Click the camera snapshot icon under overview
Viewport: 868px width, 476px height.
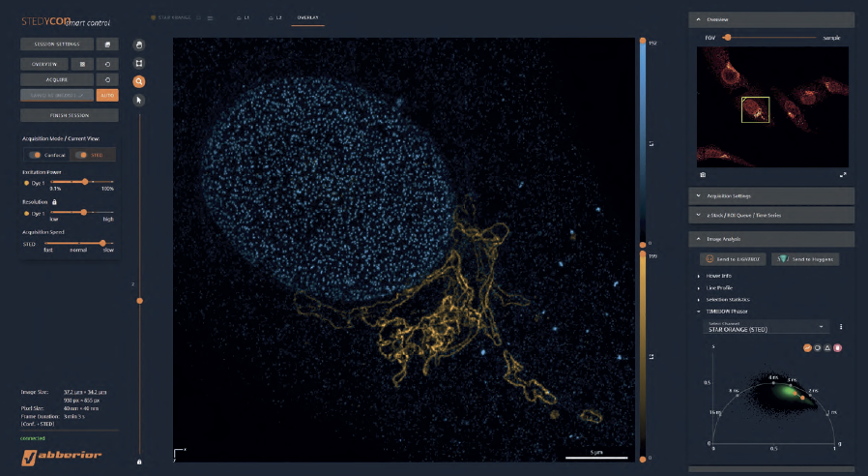point(703,175)
